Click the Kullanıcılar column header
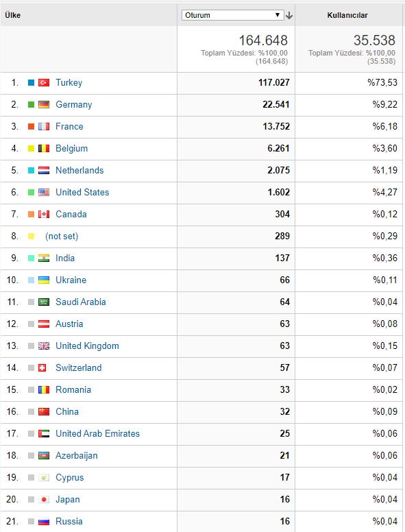The height and width of the screenshot is (532, 405). tap(347, 15)
